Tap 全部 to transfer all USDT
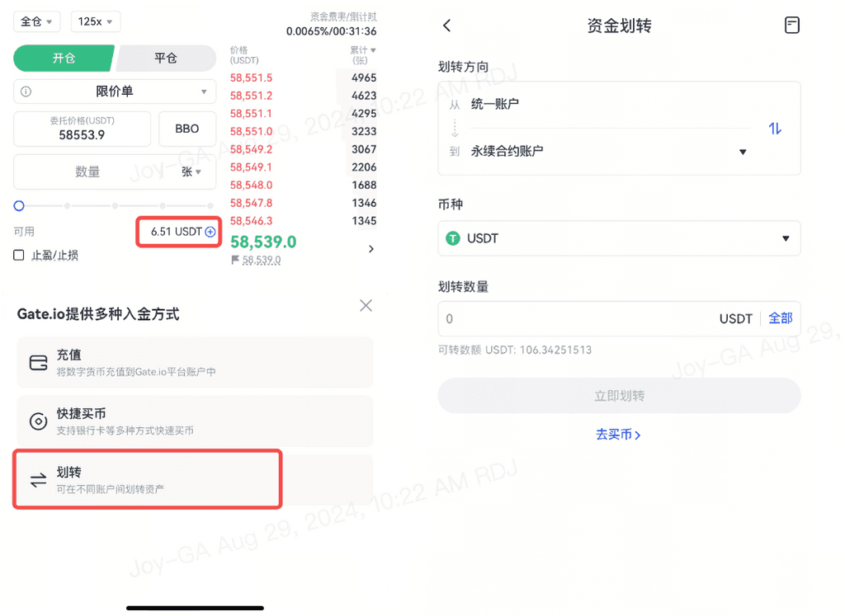845x616 pixels. point(780,318)
